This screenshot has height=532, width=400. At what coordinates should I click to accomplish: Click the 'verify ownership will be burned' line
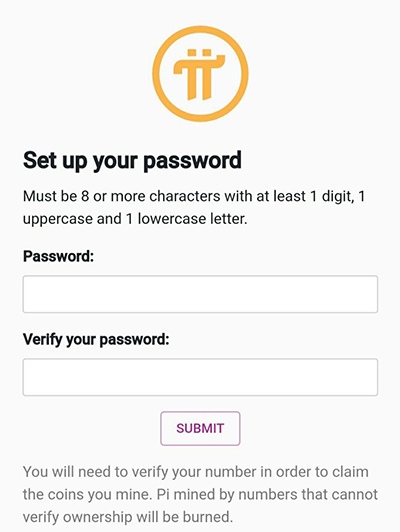[x=128, y=517]
